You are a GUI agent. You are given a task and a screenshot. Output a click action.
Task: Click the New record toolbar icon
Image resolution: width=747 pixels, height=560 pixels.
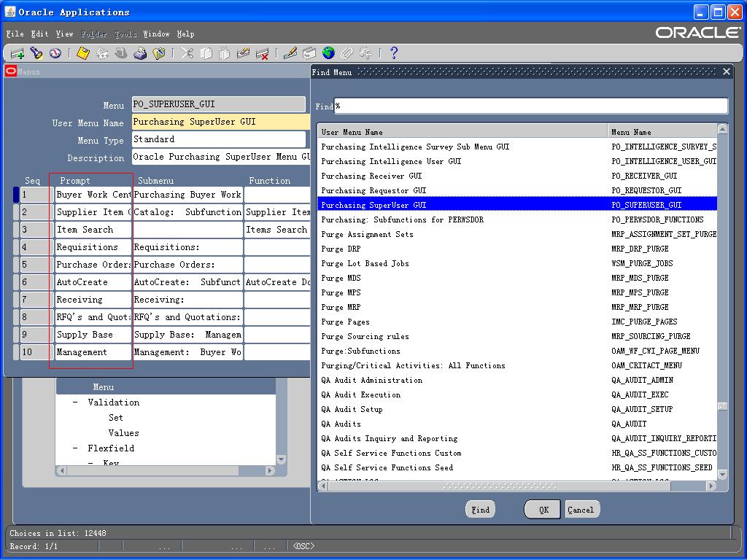[17, 53]
